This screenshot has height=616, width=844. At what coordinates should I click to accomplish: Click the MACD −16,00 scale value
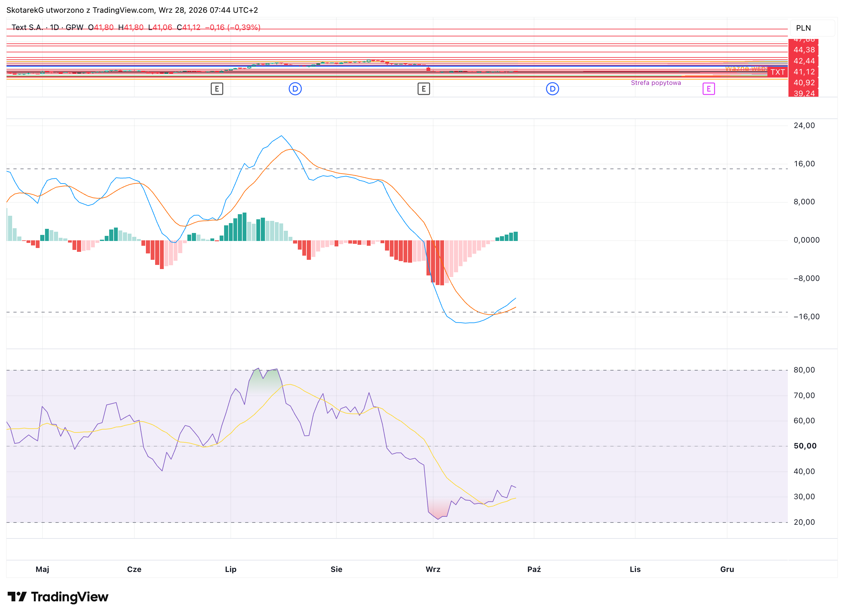coord(806,317)
